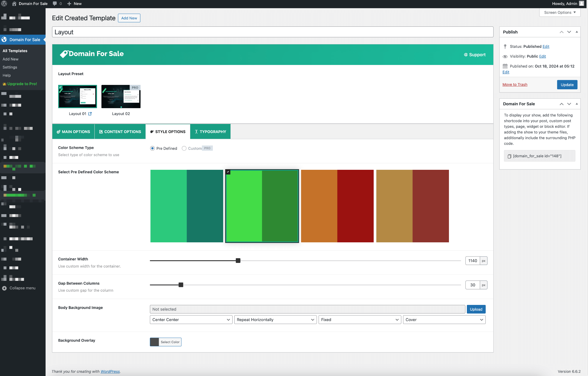This screenshot has height=376, width=588.
Task: Click the Update button
Action: coord(567,85)
